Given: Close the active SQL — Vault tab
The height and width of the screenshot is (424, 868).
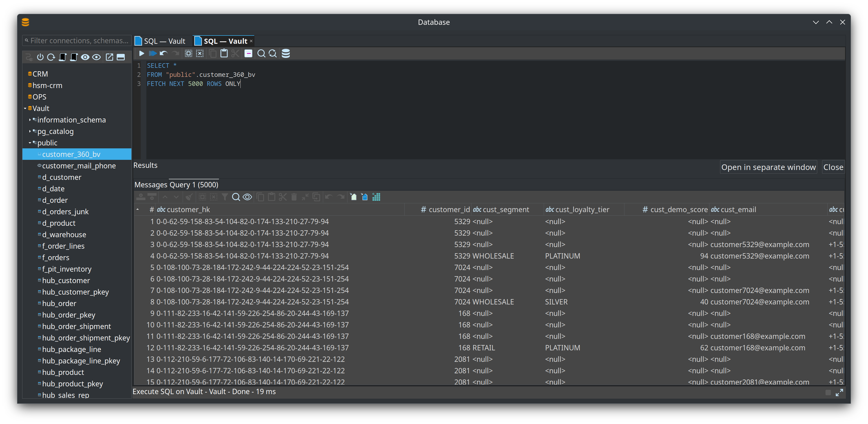Looking at the screenshot, I should [x=251, y=41].
